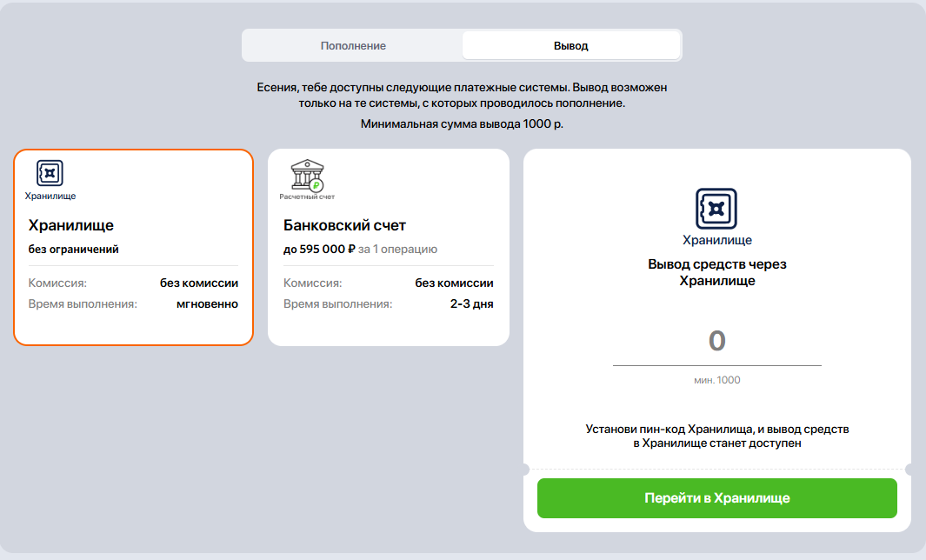
Task: Click the "2-3 дня" execution time value
Action: (471, 304)
